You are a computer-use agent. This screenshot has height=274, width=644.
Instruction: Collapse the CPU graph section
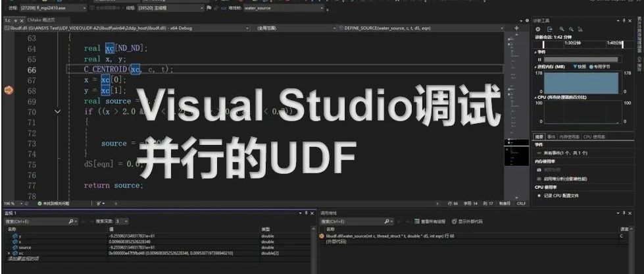coord(535,97)
